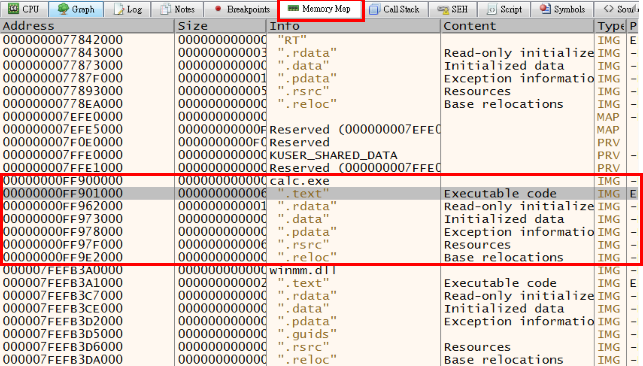The height and width of the screenshot is (366, 643).
Task: Sort by the Info column header
Action: point(354,26)
